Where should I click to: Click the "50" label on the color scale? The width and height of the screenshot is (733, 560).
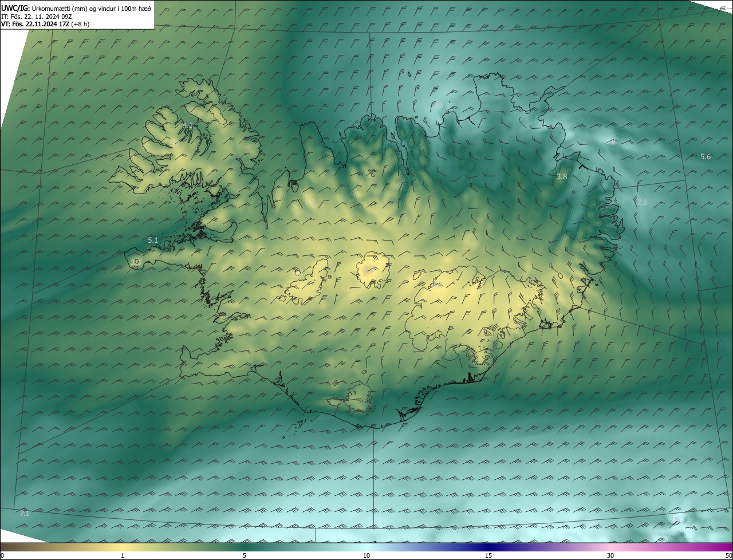tap(728, 555)
